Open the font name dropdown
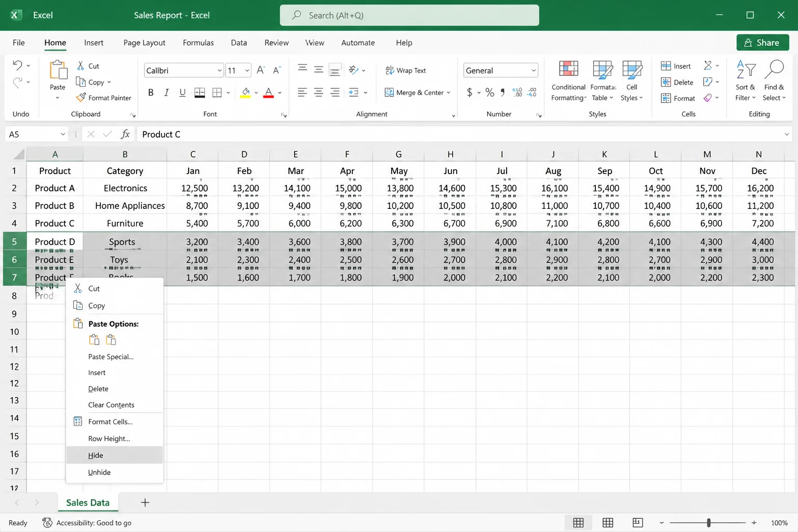Image resolution: width=798 pixels, height=532 pixels. [219, 71]
